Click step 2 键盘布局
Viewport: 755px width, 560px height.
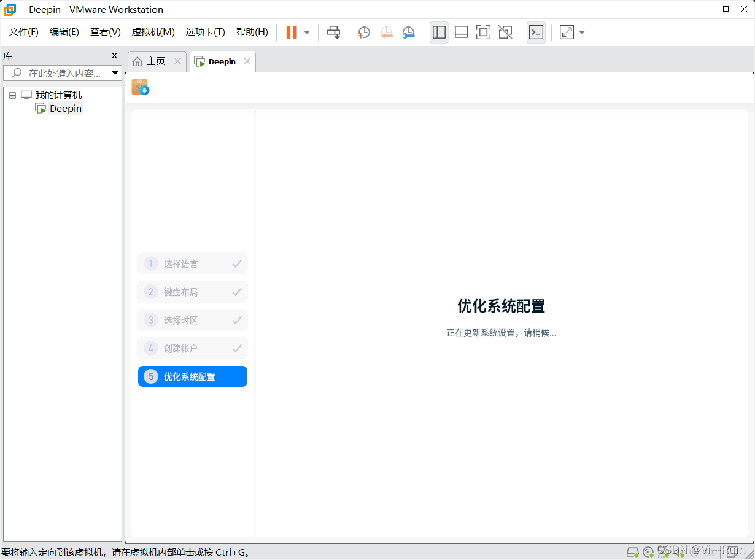[193, 292]
